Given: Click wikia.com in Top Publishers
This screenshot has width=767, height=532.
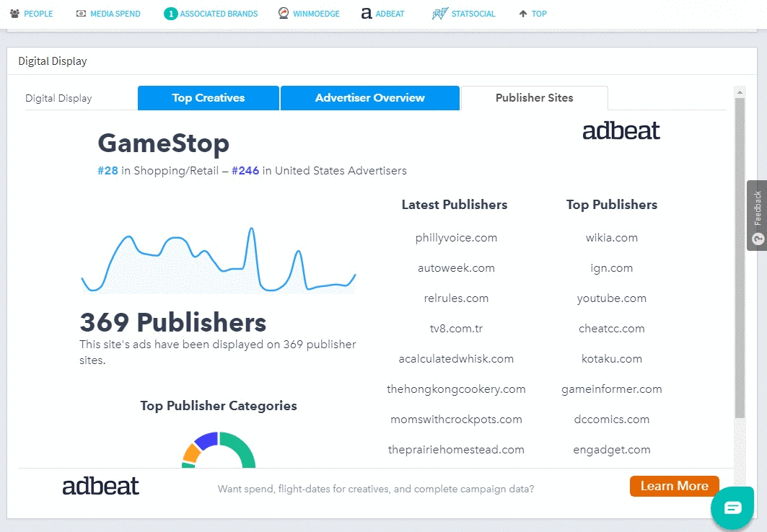Looking at the screenshot, I should (611, 238).
